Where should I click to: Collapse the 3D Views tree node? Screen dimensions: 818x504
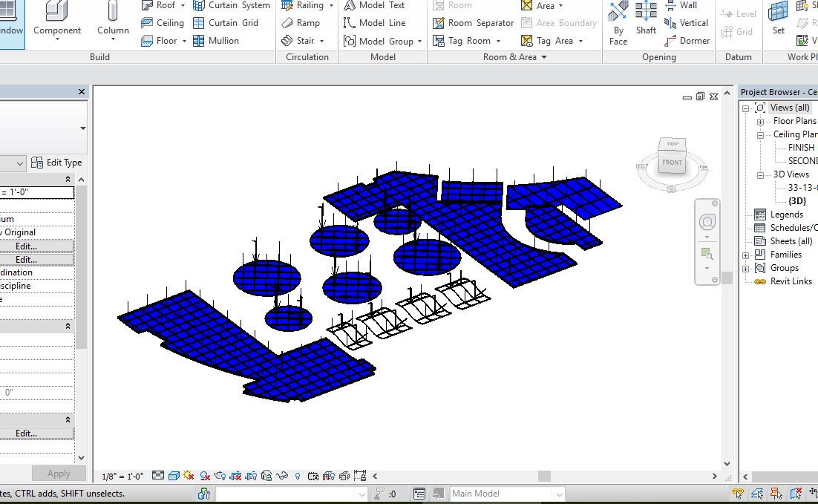(x=760, y=175)
